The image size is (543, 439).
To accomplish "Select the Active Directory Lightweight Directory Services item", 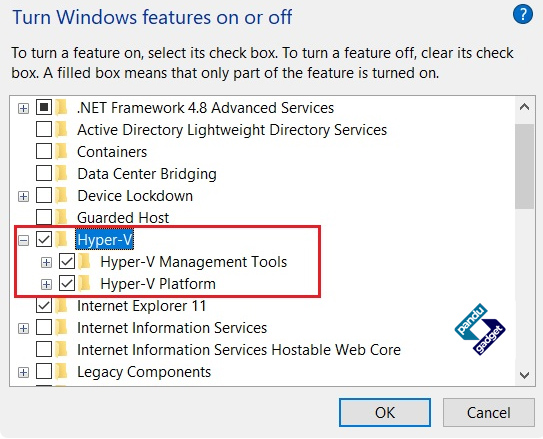I will click(x=232, y=130).
